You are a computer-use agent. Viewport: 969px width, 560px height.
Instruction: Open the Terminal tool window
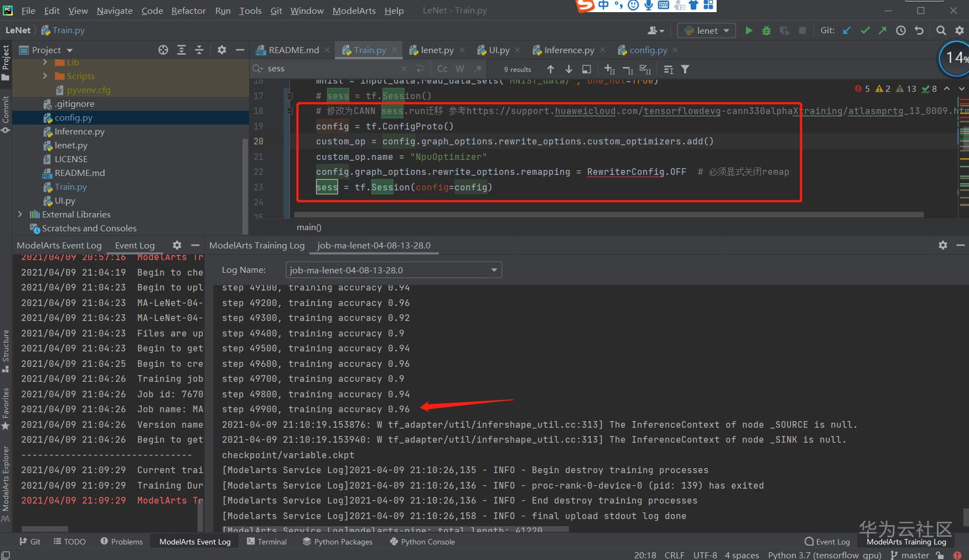[x=267, y=542]
